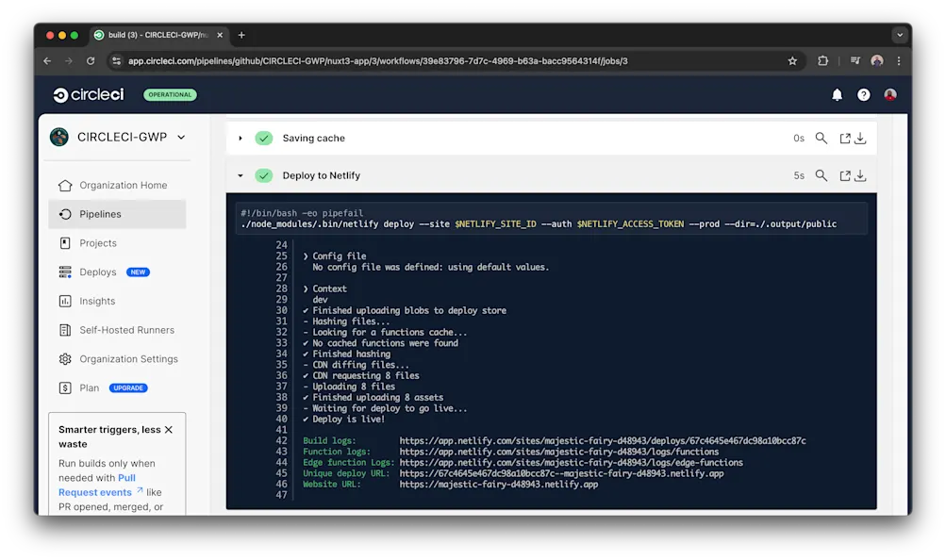946x560 pixels.
Task: Open a new browser tab
Action: coord(241,35)
